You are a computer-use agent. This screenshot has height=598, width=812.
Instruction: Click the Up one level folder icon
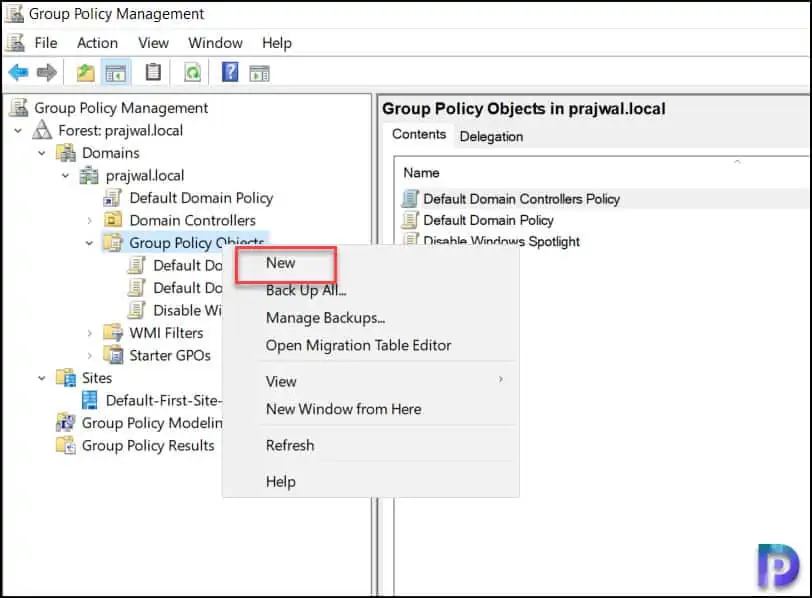coord(86,72)
